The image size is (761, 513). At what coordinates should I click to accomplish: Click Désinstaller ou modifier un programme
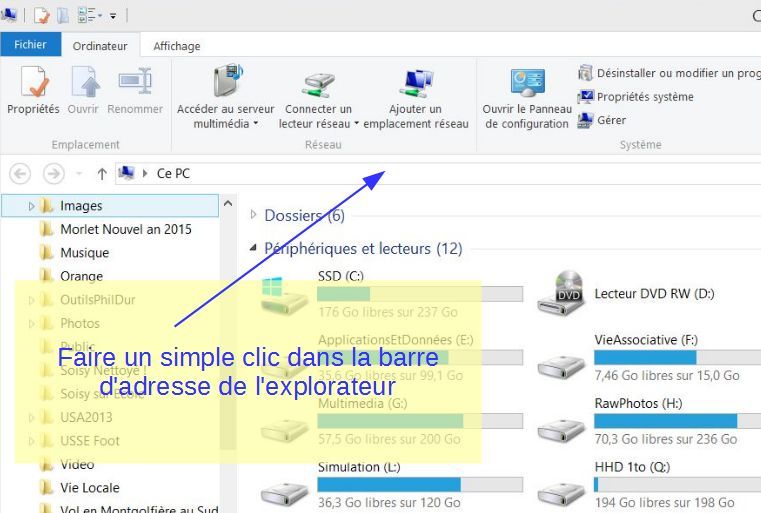point(670,73)
